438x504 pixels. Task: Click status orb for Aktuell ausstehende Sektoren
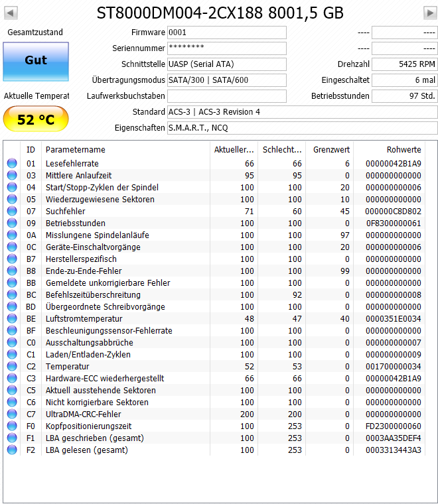[12, 390]
